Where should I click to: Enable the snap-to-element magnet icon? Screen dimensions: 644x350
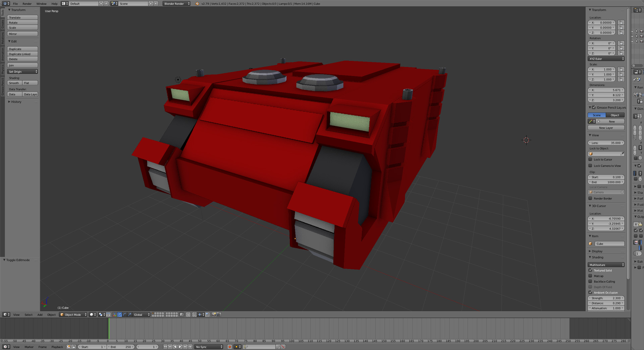click(x=194, y=314)
